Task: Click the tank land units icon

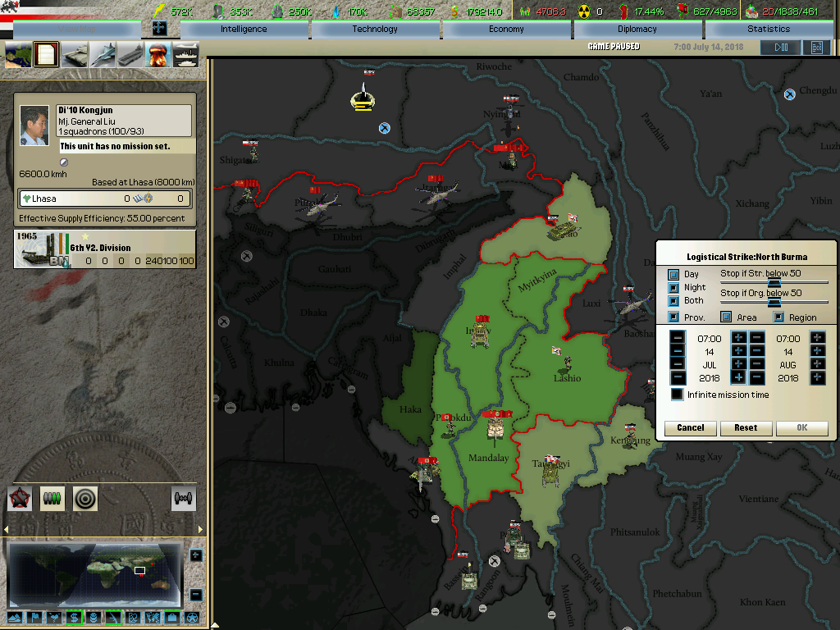Action: 75,54
